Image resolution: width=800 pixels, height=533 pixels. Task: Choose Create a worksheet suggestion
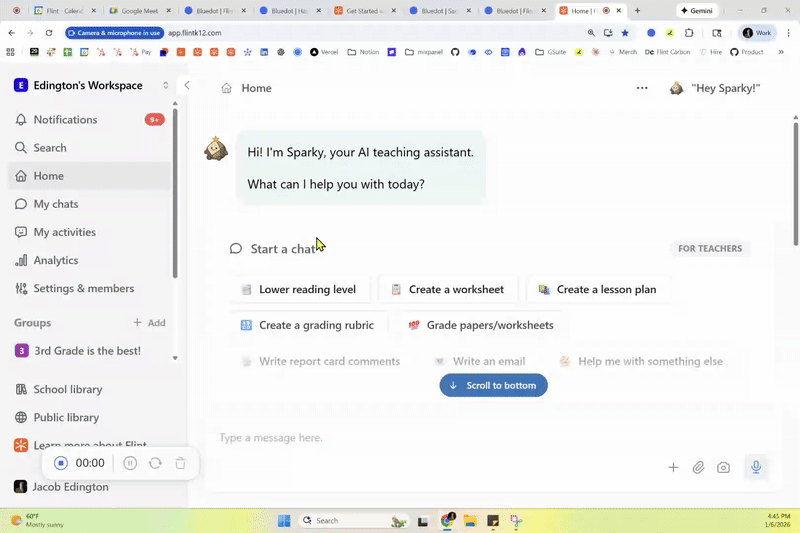click(448, 289)
